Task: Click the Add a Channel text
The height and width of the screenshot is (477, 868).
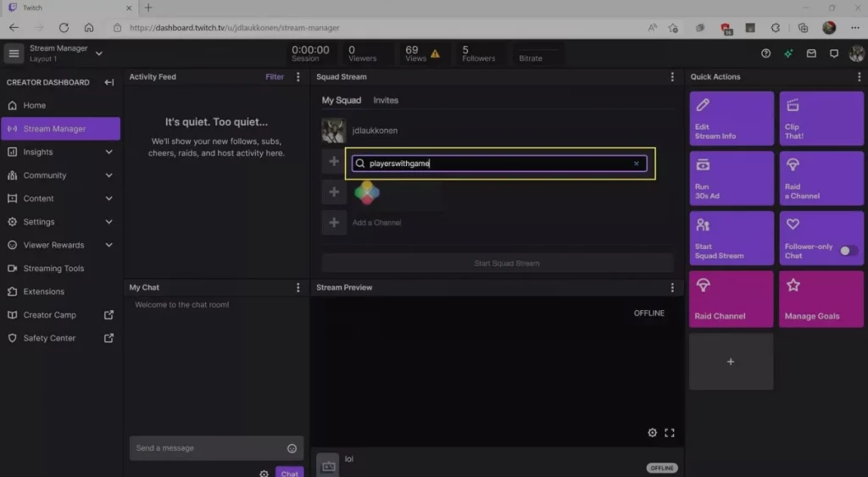Action: coord(376,223)
